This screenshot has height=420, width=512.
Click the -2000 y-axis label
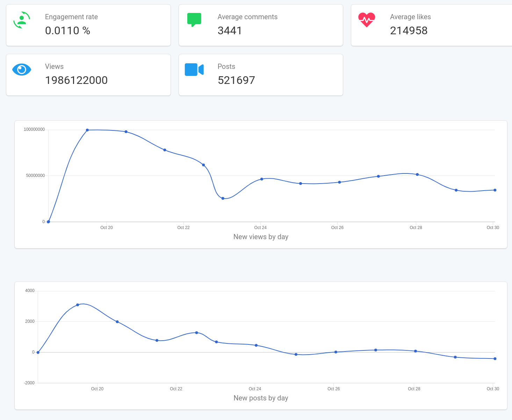coord(29,383)
